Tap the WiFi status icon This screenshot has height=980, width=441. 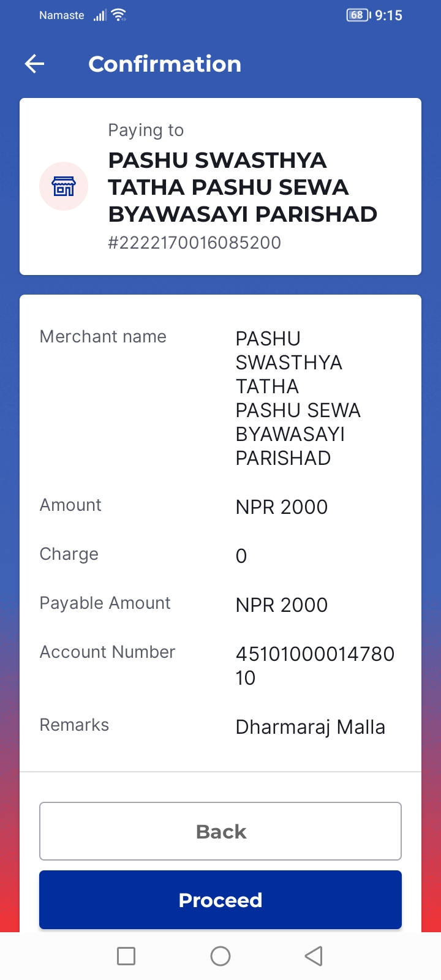(119, 15)
